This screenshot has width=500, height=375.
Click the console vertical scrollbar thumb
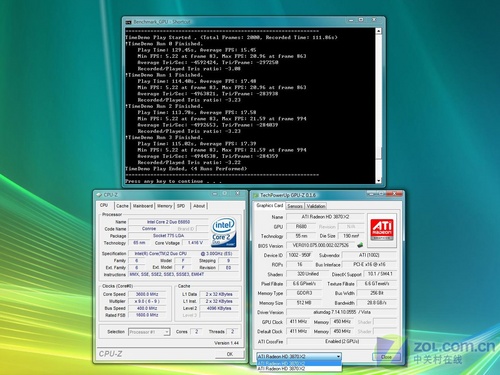(378, 154)
